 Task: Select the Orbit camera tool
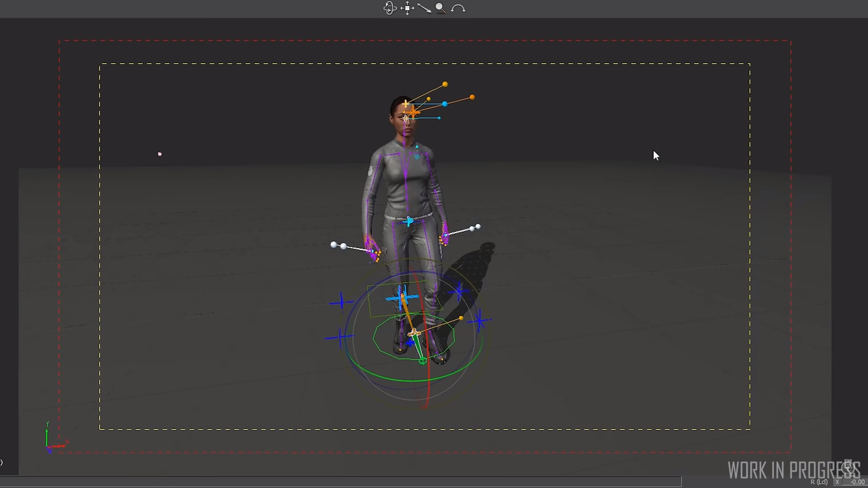389,8
